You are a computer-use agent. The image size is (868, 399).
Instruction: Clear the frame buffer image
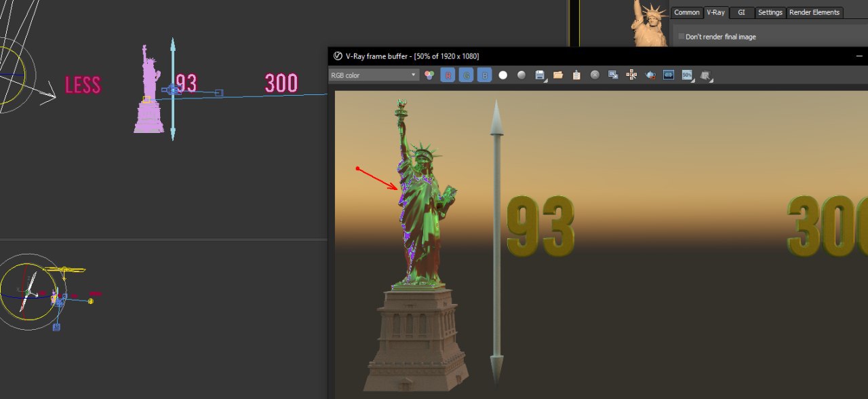[595, 75]
